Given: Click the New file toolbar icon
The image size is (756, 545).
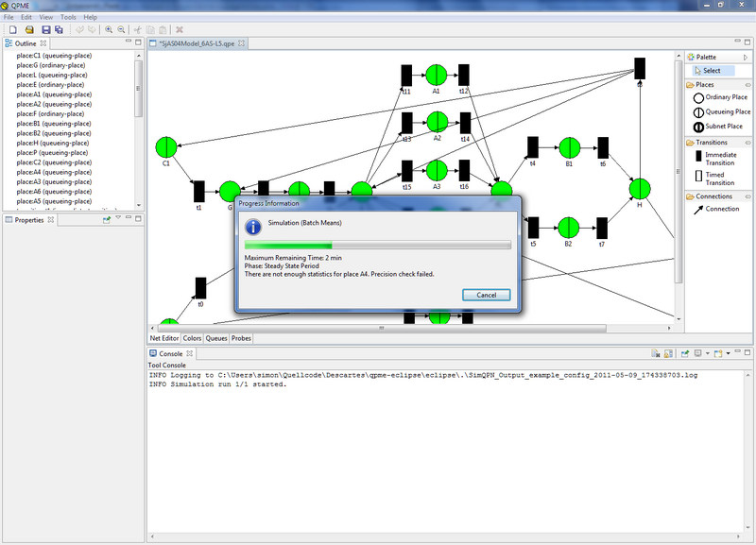Looking at the screenshot, I should (x=11, y=30).
